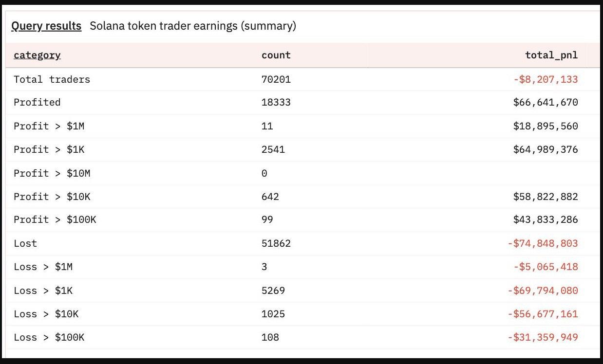
Task: Open the Query results link
Action: coord(46,26)
